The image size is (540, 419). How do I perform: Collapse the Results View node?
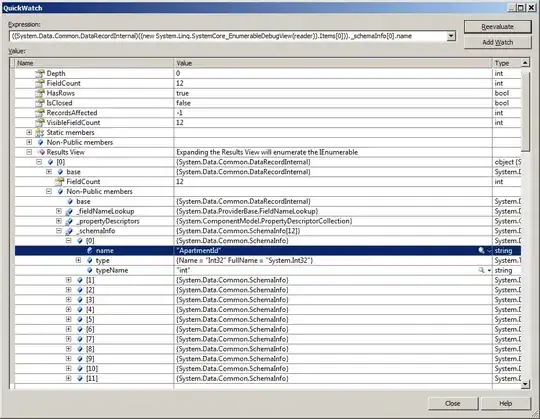coord(29,152)
